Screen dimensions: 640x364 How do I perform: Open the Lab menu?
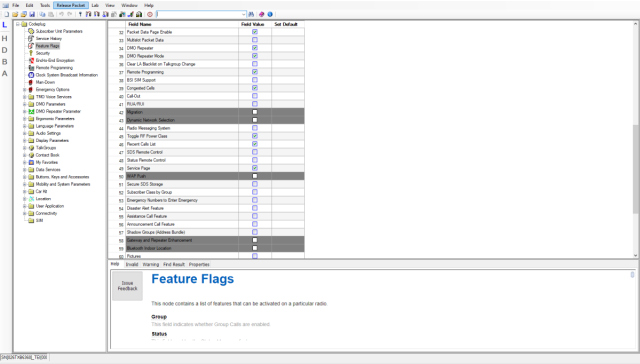[x=95, y=5]
